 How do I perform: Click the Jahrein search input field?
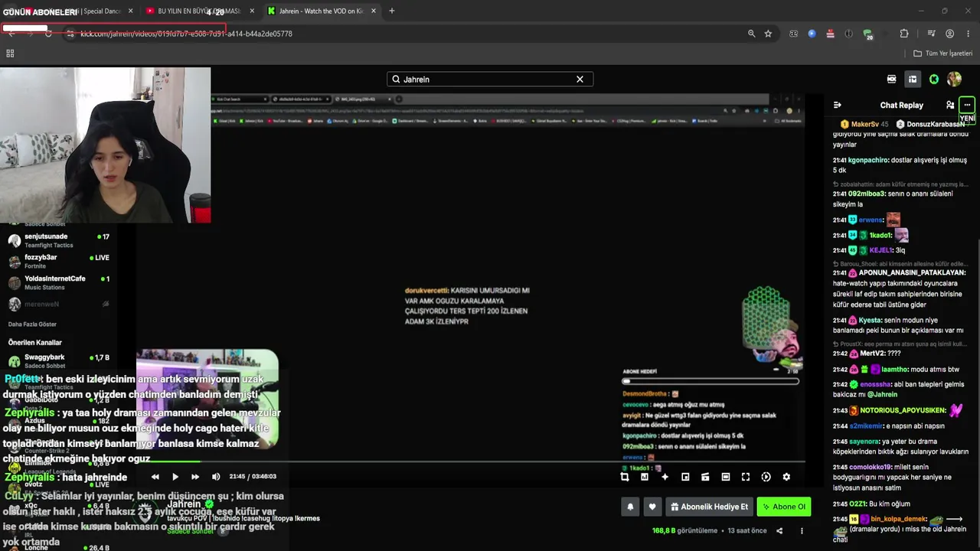[x=490, y=79]
